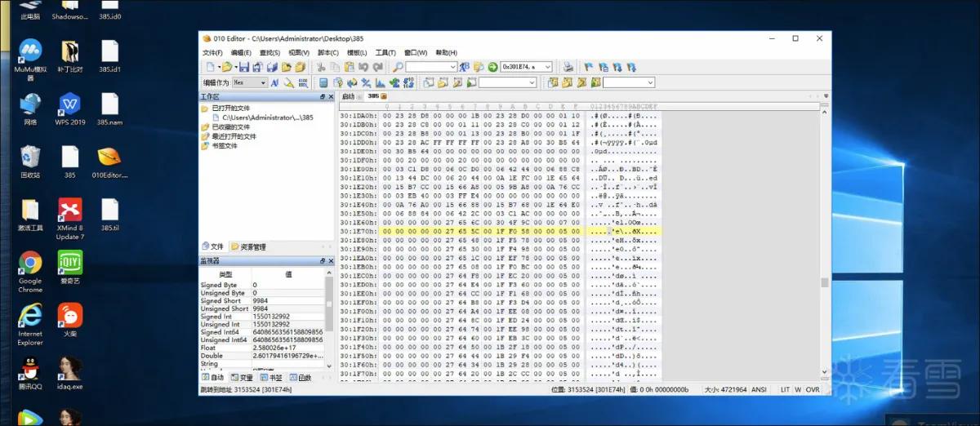This screenshot has height=426, width=980.
Task: Open the Histogram chart tool icon
Action: point(380,82)
